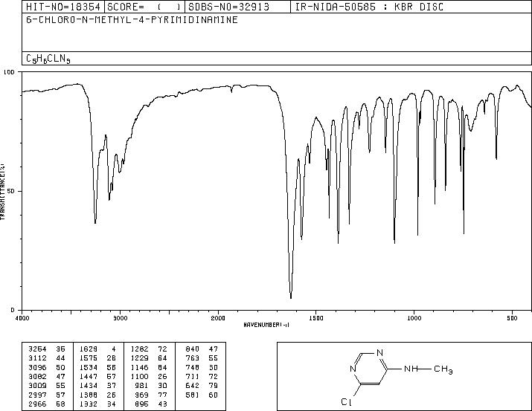The width and height of the screenshot is (532, 411).
Task: Click the TRANSMITTANCE y-axis title
Action: pyautogui.click(x=2, y=191)
